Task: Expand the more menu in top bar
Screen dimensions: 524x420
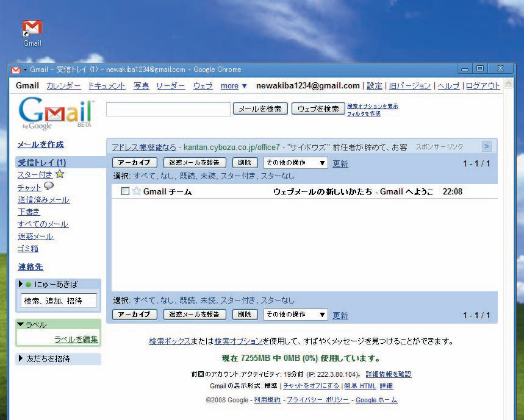Action: click(x=233, y=86)
